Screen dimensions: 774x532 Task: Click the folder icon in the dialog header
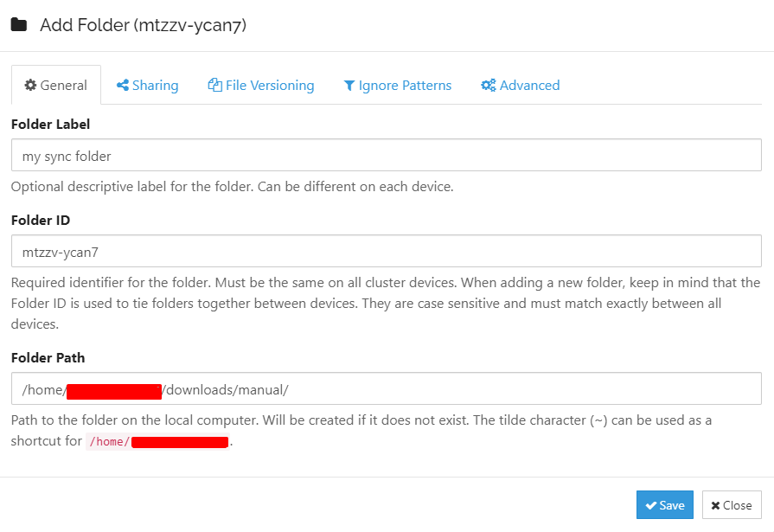coord(18,26)
